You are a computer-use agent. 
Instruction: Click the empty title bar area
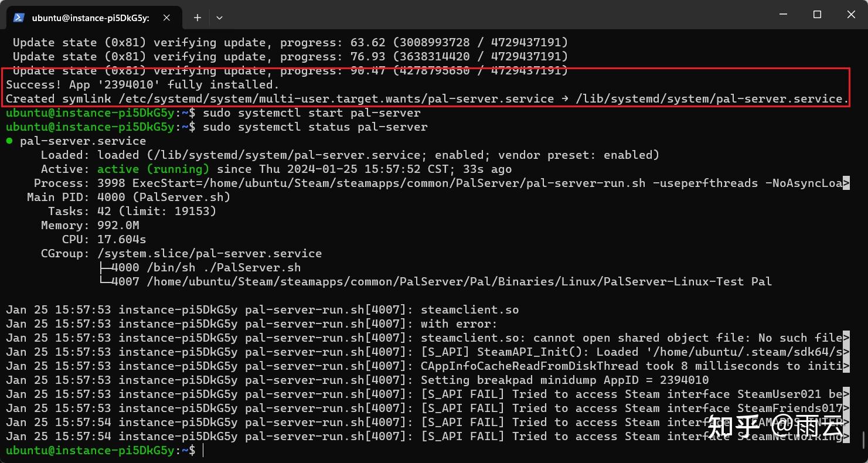click(469, 15)
